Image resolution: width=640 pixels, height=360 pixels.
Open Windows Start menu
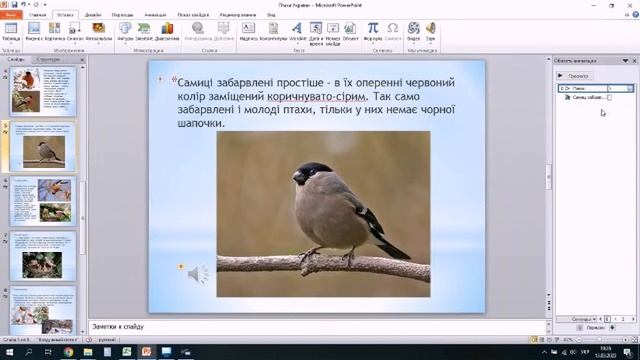[x=9, y=352]
